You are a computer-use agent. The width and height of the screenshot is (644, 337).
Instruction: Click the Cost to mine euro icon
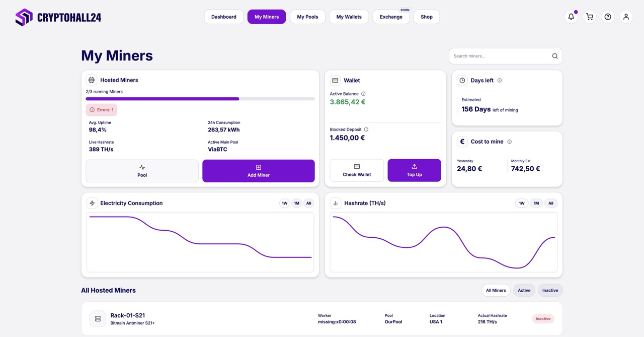pyautogui.click(x=462, y=142)
